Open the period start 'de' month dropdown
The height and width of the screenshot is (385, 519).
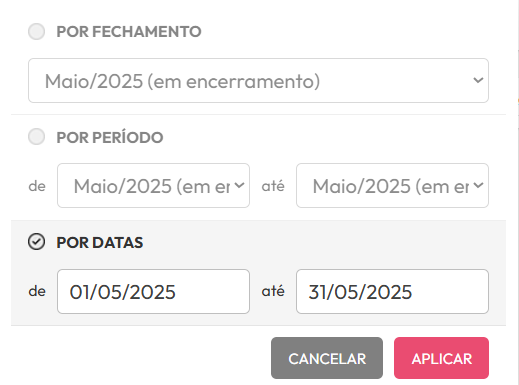[x=153, y=186]
